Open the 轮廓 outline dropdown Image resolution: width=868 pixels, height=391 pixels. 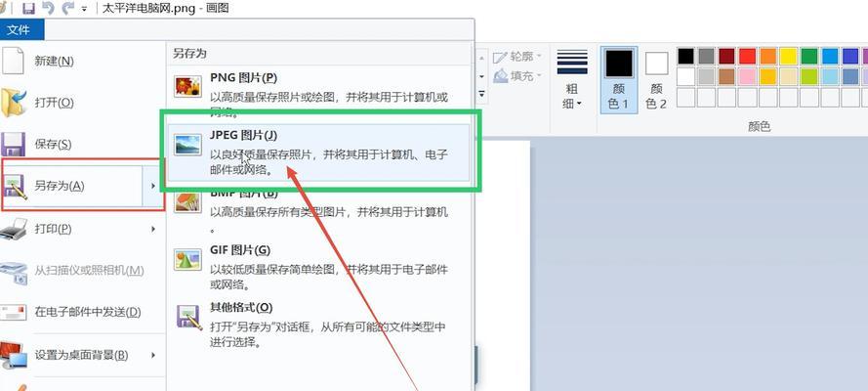(517, 57)
